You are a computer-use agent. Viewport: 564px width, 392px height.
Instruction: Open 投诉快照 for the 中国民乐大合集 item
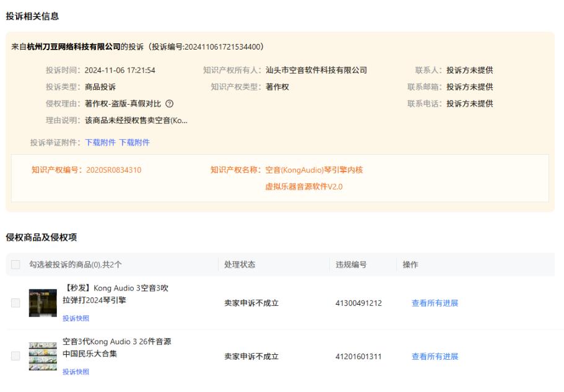coord(76,372)
